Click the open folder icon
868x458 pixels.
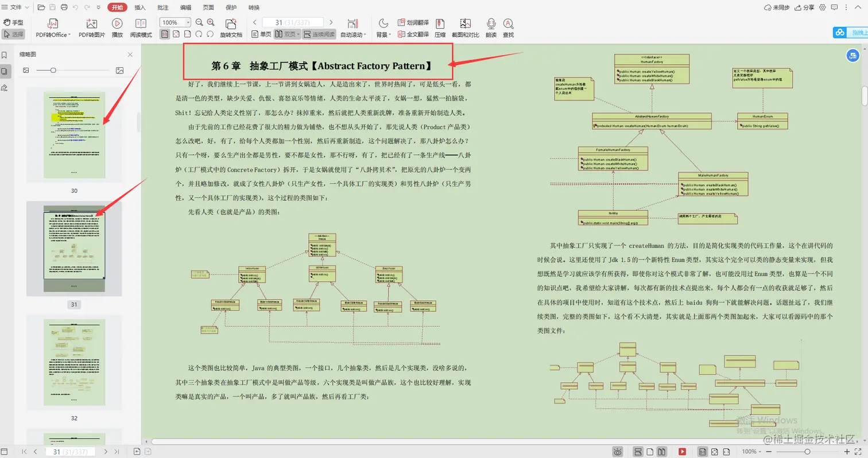(41, 7)
